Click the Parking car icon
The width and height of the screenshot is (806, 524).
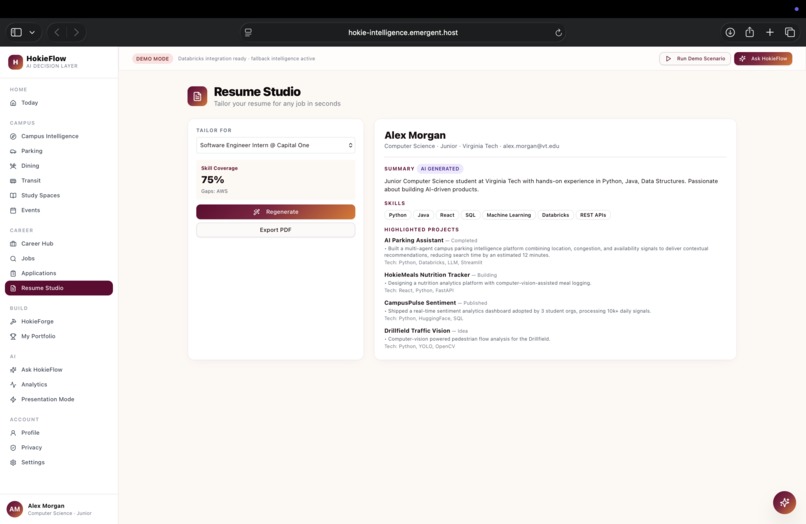tap(13, 151)
